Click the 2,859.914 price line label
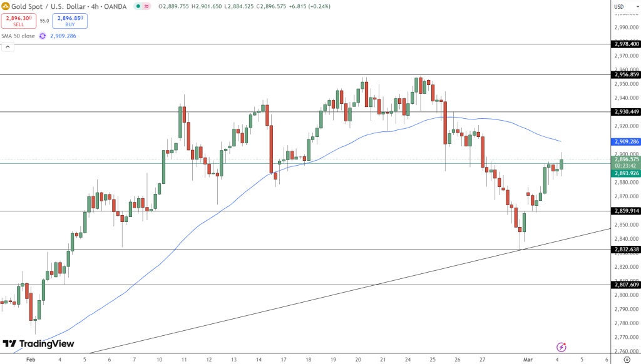 [625, 211]
